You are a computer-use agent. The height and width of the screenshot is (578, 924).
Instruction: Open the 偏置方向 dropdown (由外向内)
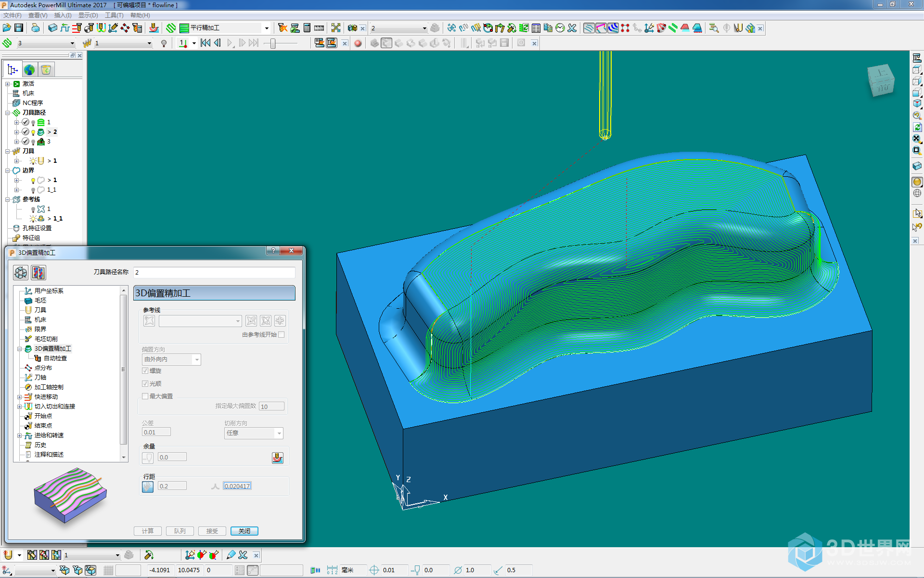pos(171,359)
